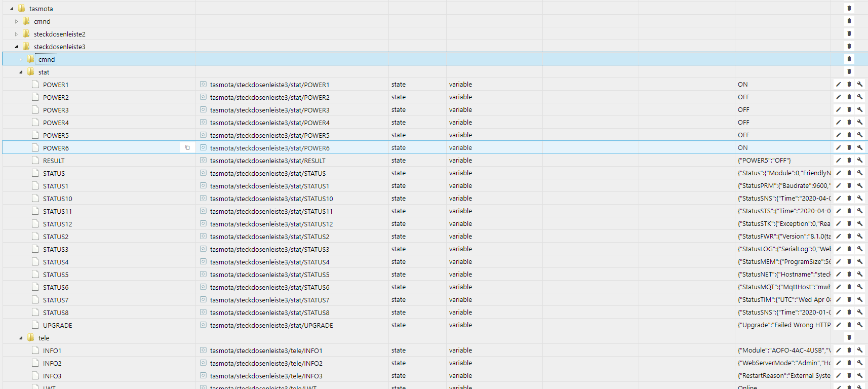Click the ID tasmota/steckdosenleiste3/tele/INFO2

point(266,363)
